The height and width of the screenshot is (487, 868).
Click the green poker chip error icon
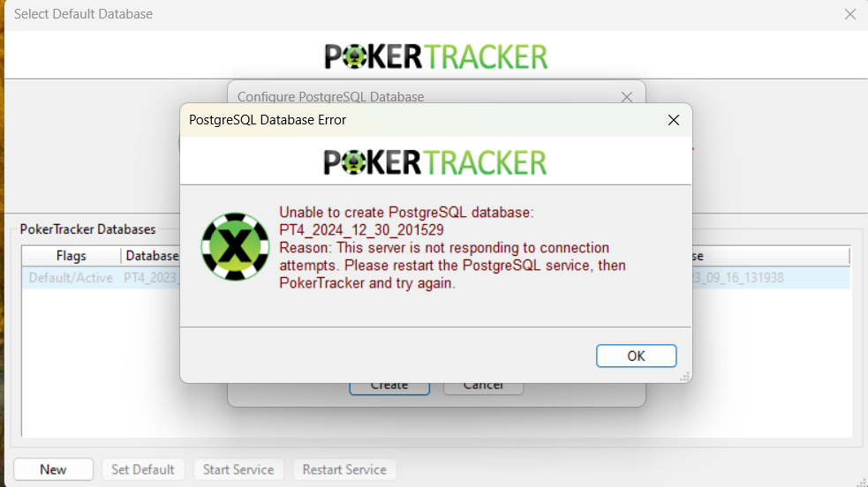click(x=235, y=246)
